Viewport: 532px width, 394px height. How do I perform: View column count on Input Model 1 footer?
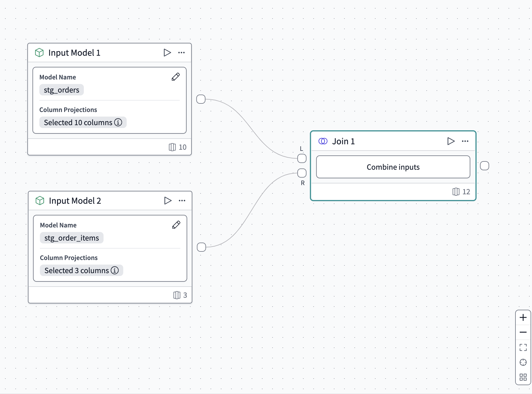(x=177, y=147)
